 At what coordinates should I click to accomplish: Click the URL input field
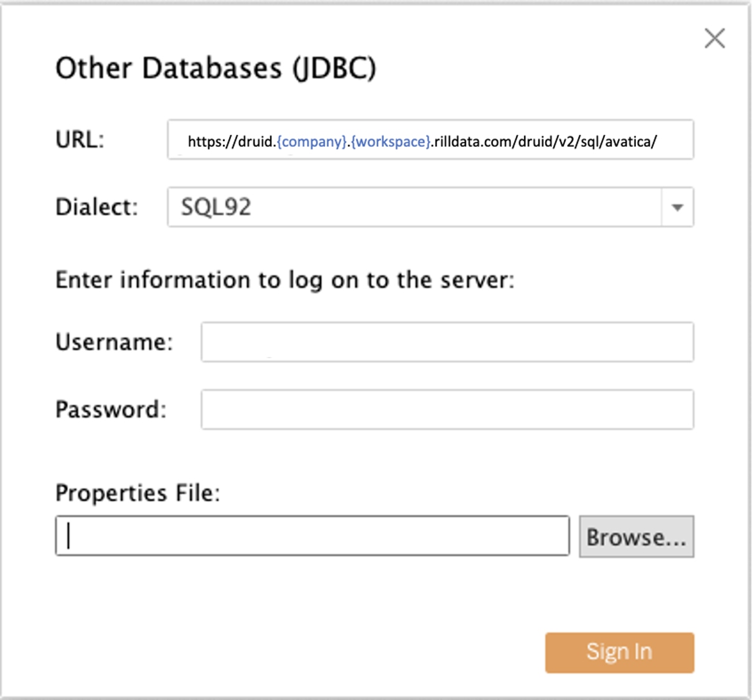coord(431,139)
